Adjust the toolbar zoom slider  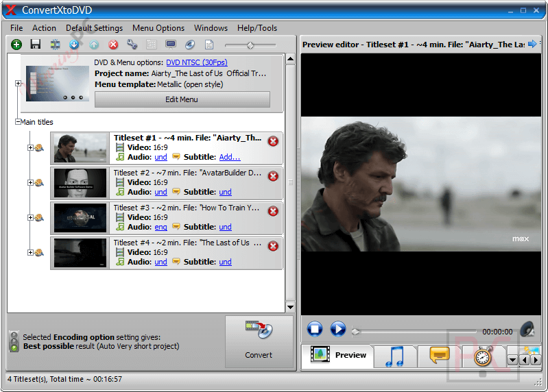click(x=250, y=45)
